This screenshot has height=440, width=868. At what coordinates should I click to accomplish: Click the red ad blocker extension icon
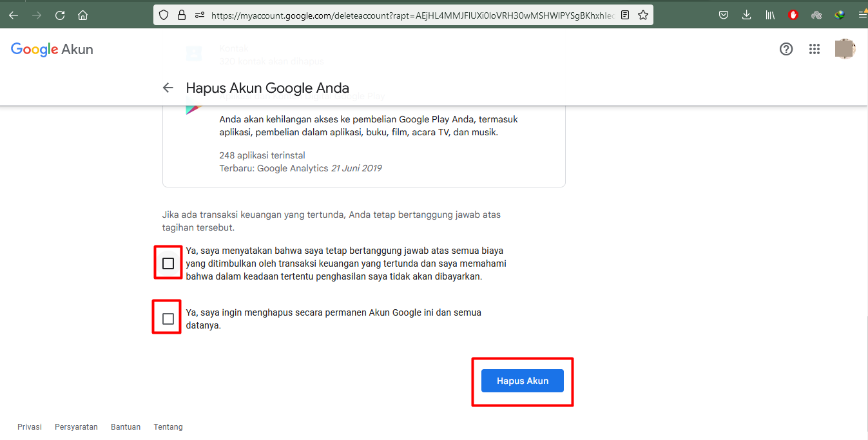[793, 15]
